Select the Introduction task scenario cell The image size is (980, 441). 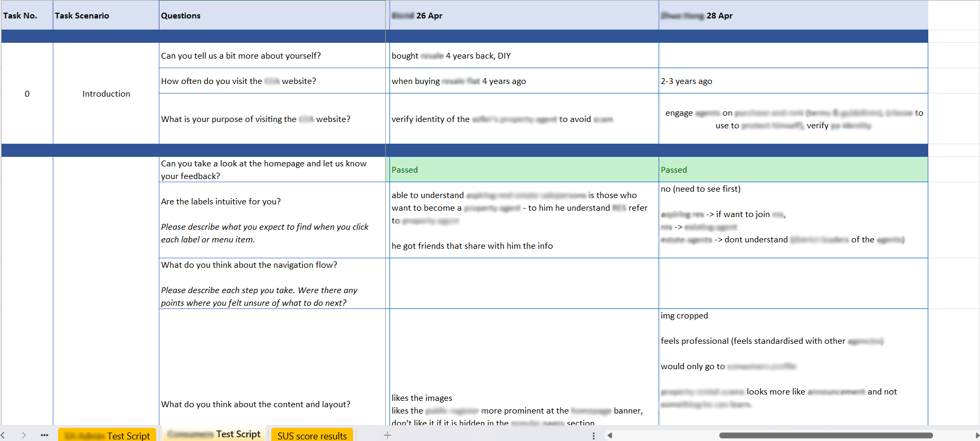[x=106, y=93]
